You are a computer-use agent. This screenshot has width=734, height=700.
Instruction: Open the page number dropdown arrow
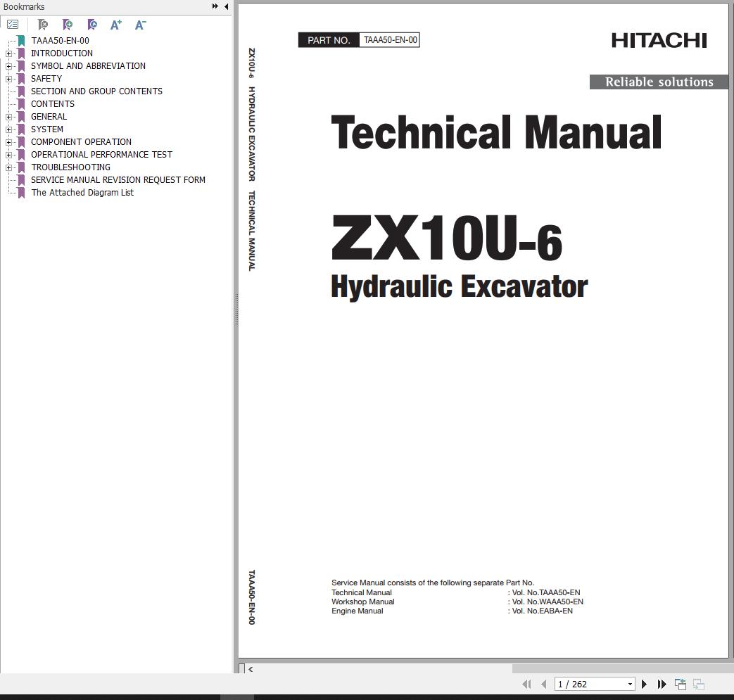click(x=630, y=684)
